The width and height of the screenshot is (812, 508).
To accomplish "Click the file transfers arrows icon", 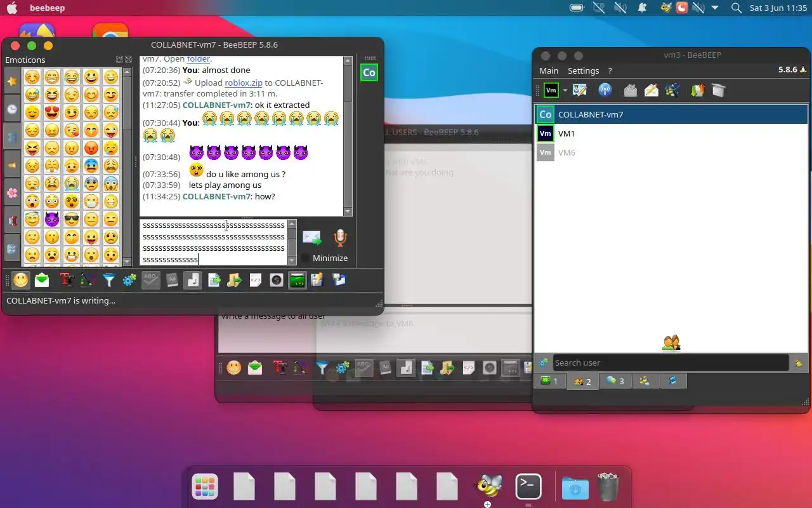I will tap(697, 90).
